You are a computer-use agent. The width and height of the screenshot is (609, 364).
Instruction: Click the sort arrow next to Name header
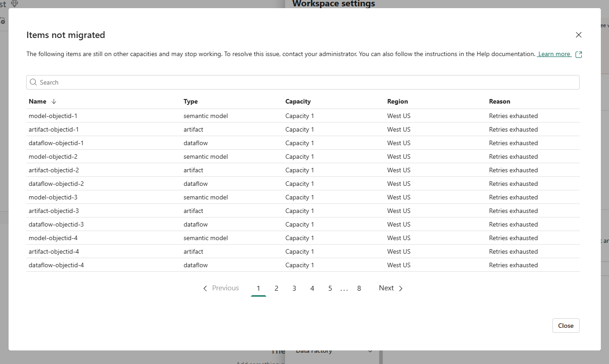[x=54, y=101]
